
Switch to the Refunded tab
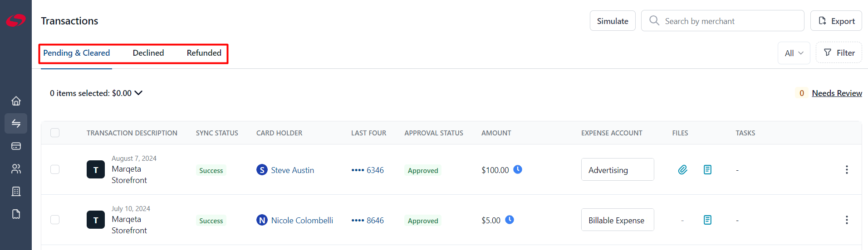(x=204, y=53)
